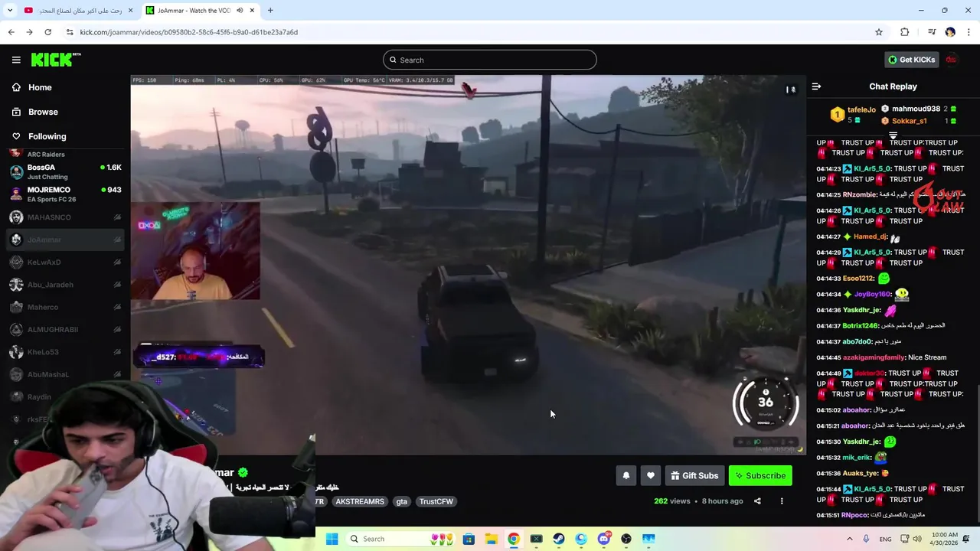Open the user profile avatar menu
Image resolution: width=980 pixels, height=551 pixels.
(951, 60)
